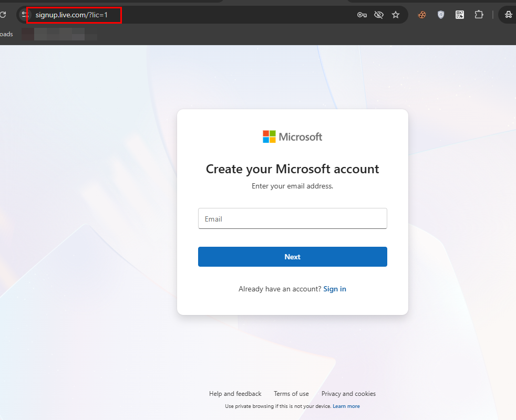Image resolution: width=516 pixels, height=420 pixels.
Task: Click the browser reload button
Action: [3, 15]
